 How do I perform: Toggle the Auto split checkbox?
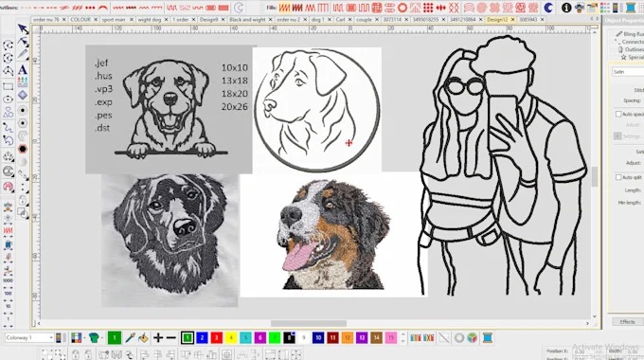pos(618,177)
